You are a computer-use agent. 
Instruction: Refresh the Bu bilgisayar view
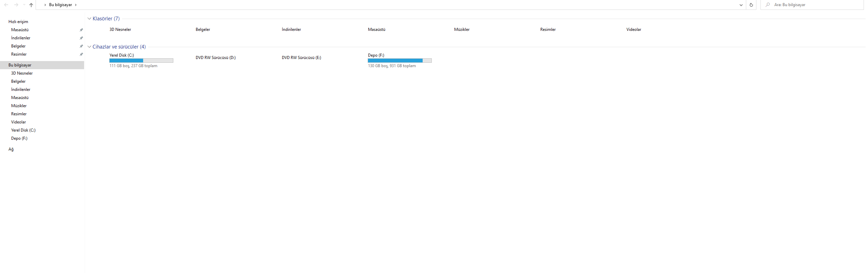pos(751,5)
